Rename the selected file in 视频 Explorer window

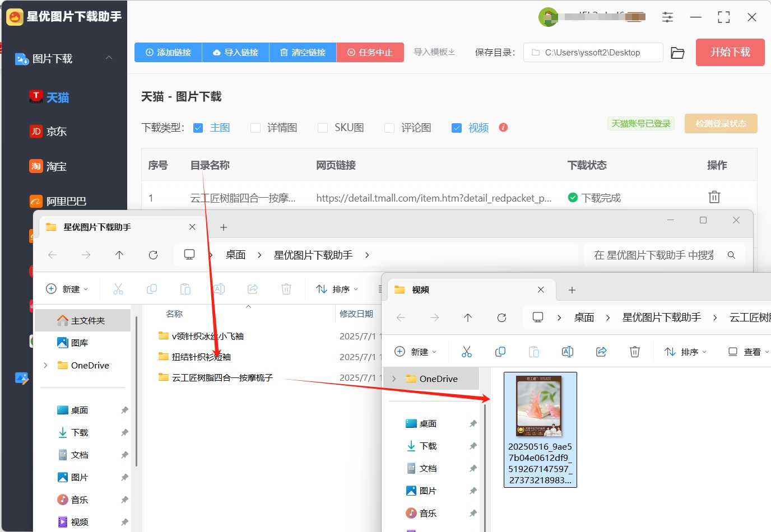568,352
